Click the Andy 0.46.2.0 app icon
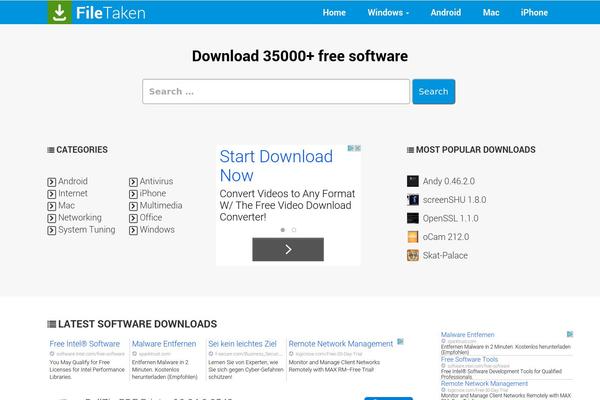Viewport: 600px width, 400px height. coord(412,181)
